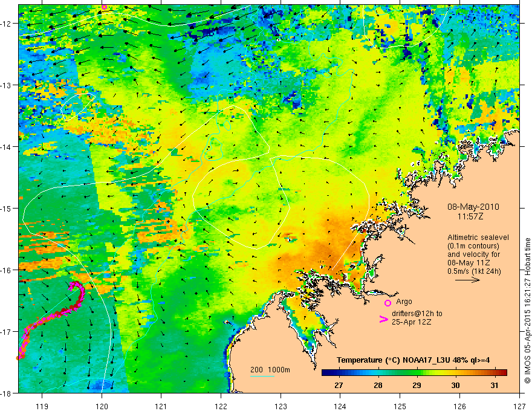Click the longitude axis label '126'
532x411 pixels.
[459, 406]
